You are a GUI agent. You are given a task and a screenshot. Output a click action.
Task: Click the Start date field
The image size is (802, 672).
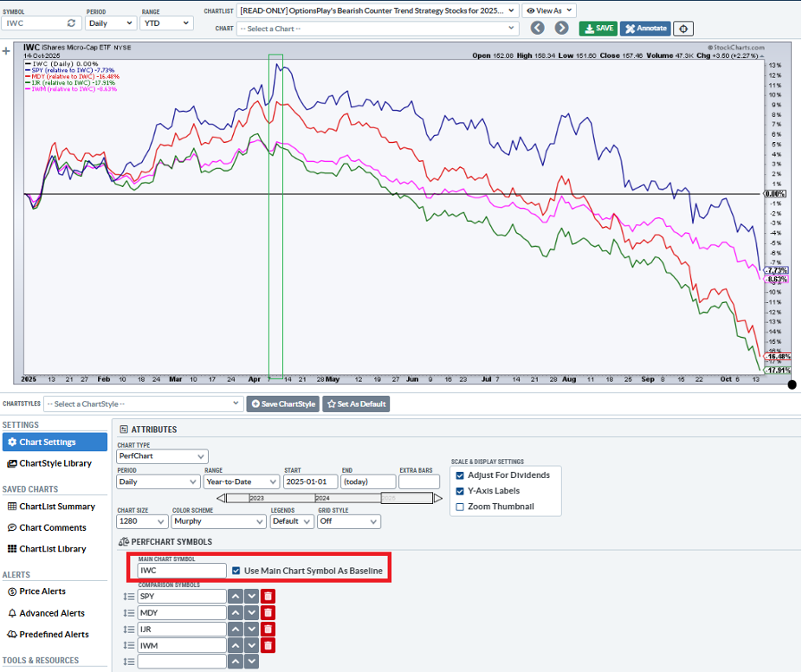tap(311, 481)
